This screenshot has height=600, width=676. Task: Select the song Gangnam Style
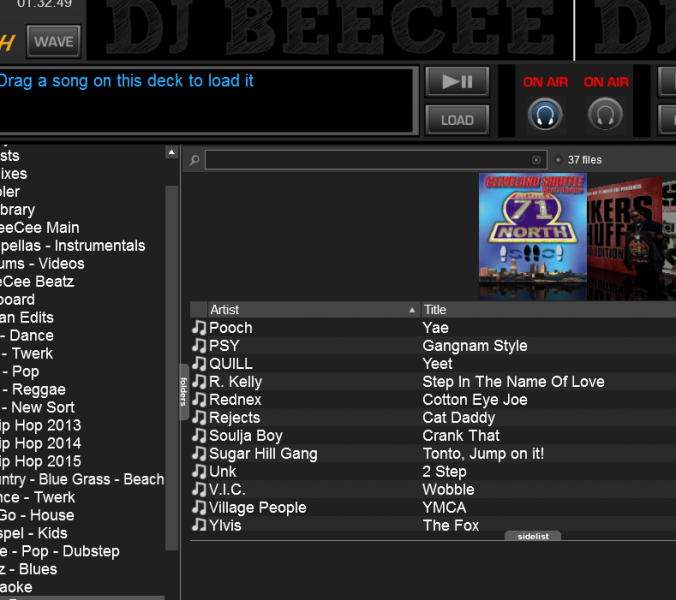point(475,346)
